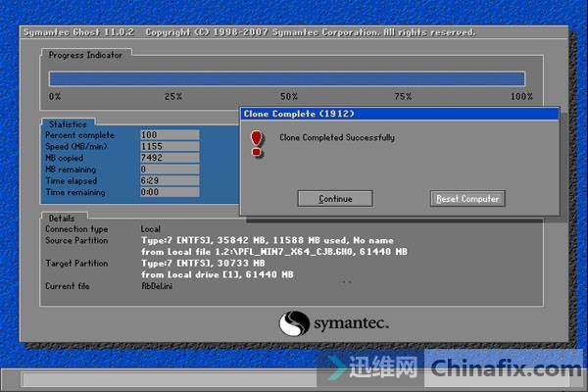This screenshot has width=588, height=392.
Task: Click the 'Current file' label
Action: pyautogui.click(x=67, y=286)
